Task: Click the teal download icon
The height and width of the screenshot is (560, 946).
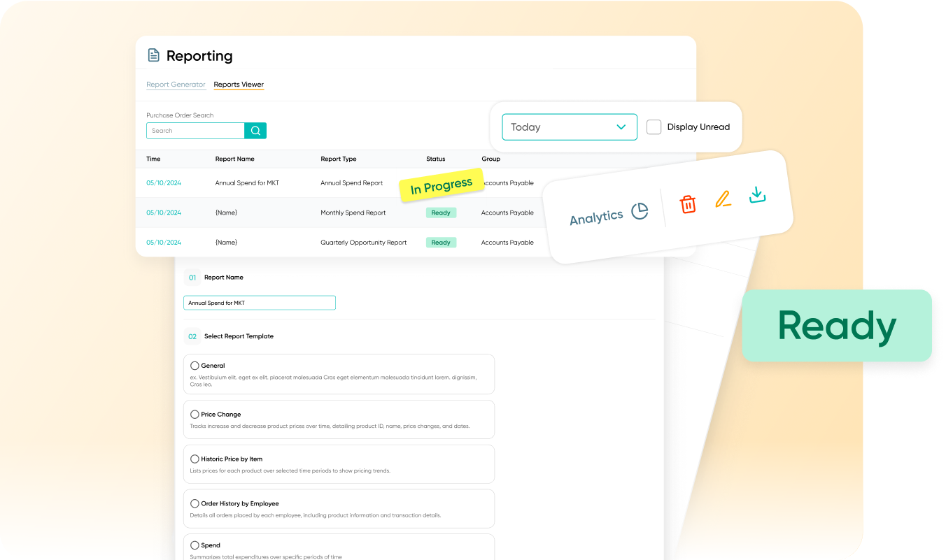Action: (x=757, y=195)
